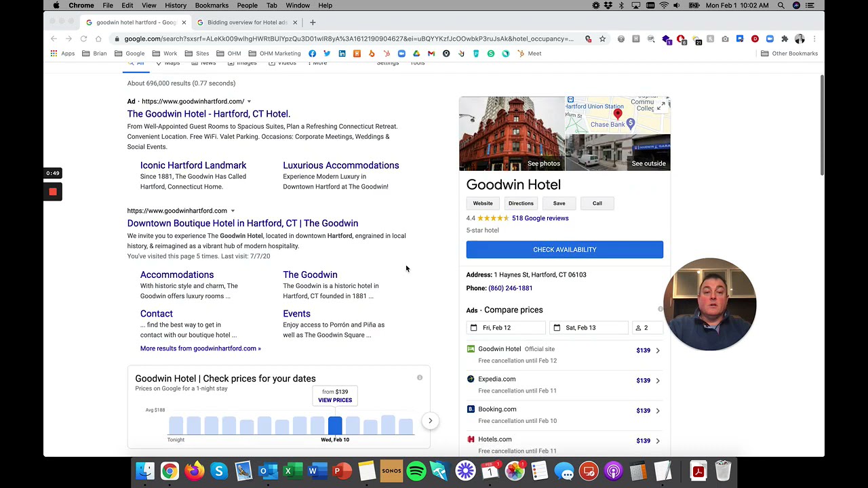Click the Apps grid bookmark

pyautogui.click(x=62, y=54)
